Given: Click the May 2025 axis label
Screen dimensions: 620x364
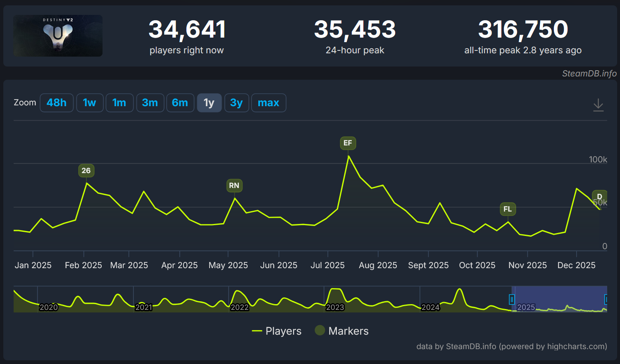Looking at the screenshot, I should tap(228, 265).
